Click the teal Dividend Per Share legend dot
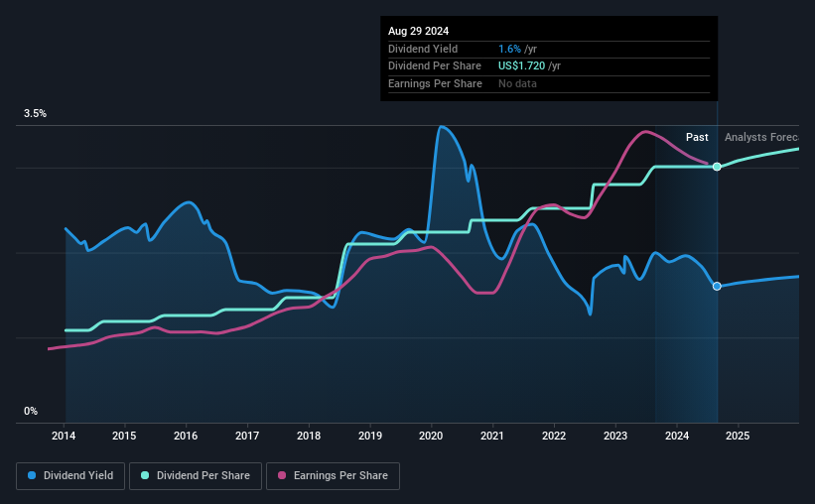Viewport: 815px width, 504px height. [x=145, y=475]
